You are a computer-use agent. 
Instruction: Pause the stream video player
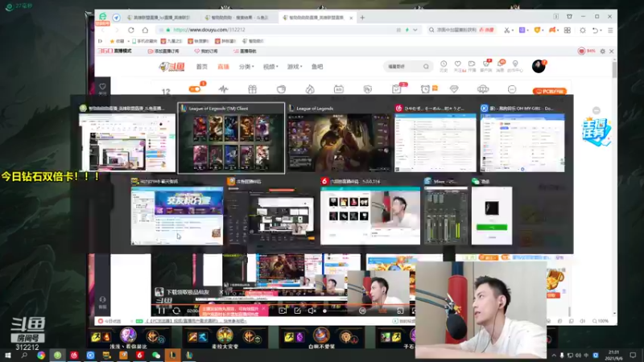tap(162, 311)
